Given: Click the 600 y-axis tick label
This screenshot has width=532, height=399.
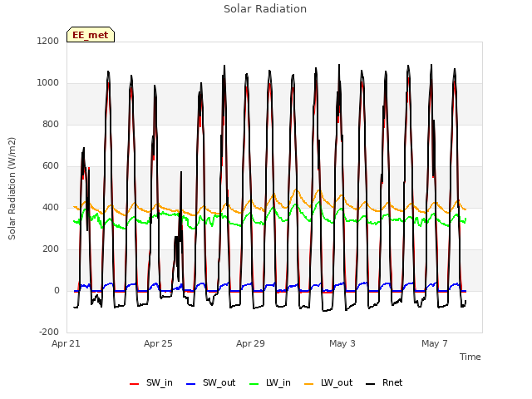Looking at the screenshot, I should [51, 166].
